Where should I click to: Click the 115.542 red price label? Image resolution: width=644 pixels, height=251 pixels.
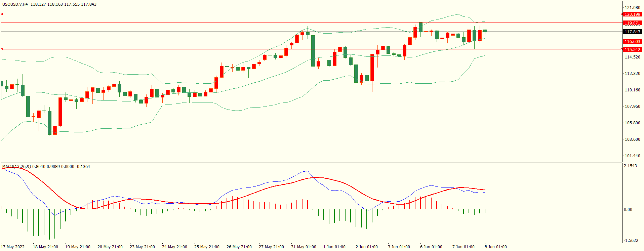point(632,50)
